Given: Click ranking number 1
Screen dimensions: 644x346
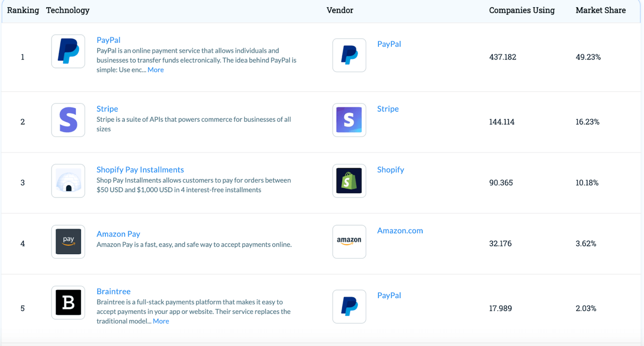Looking at the screenshot, I should point(23,57).
